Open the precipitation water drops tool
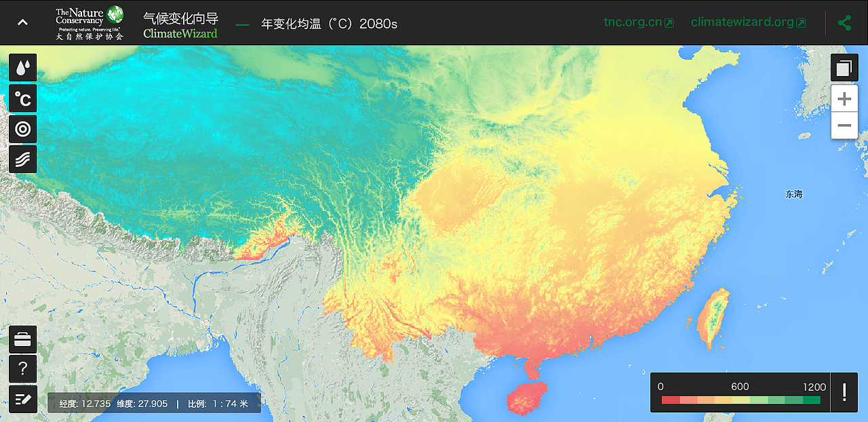 coord(23,68)
